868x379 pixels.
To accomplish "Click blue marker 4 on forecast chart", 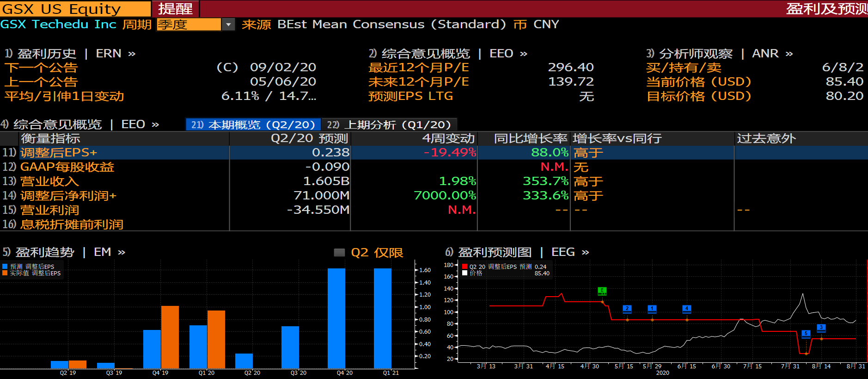I will coord(687,309).
